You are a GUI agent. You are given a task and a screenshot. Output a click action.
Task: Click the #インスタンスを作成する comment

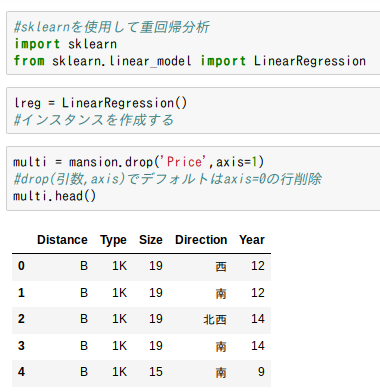pos(94,120)
